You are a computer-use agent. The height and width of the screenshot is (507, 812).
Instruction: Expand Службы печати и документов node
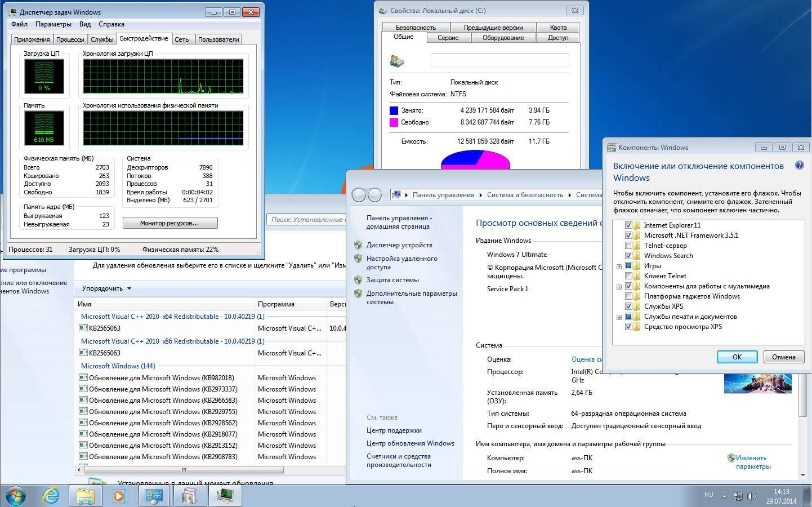[x=619, y=317]
